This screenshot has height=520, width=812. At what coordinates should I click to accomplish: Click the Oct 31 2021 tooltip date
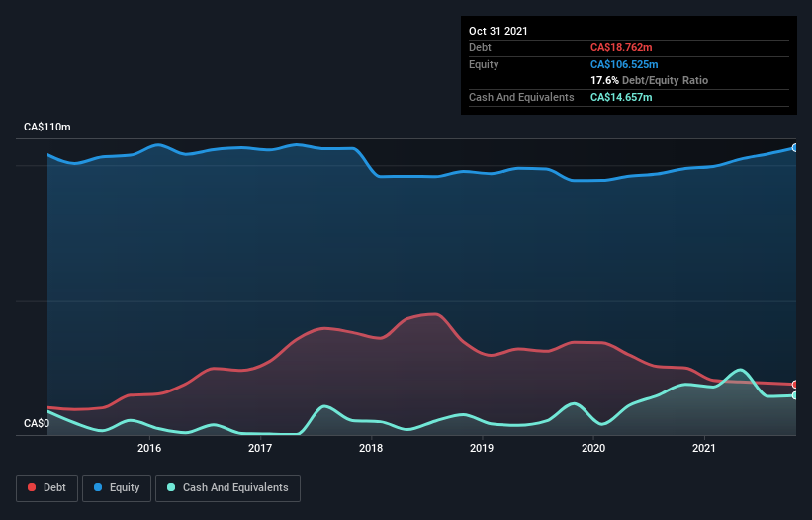click(498, 31)
